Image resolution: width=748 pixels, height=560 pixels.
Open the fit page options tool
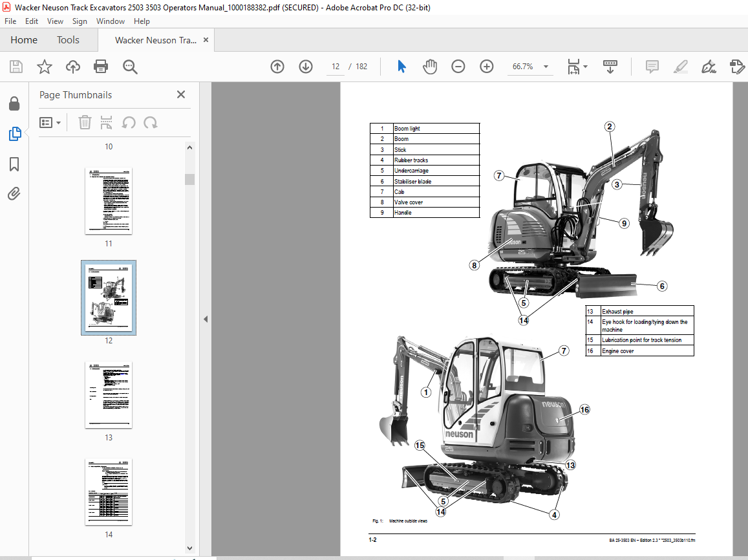[573, 67]
